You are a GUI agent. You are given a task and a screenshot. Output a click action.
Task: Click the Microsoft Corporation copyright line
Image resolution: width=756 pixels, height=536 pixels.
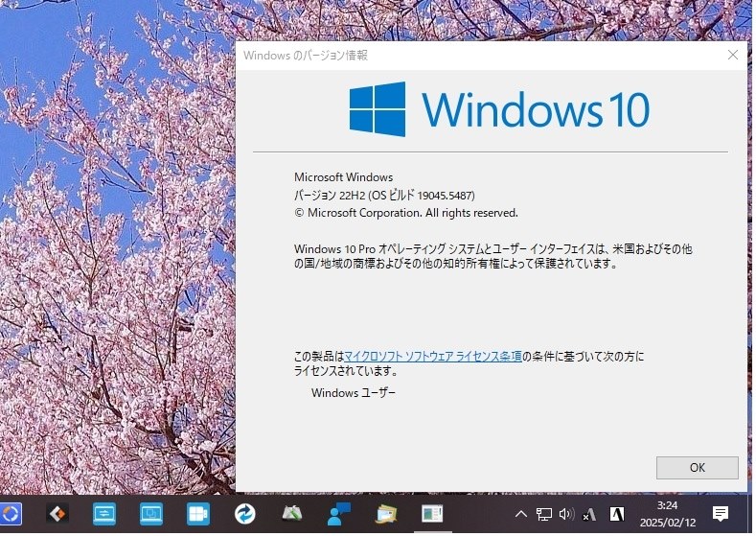[x=406, y=213]
